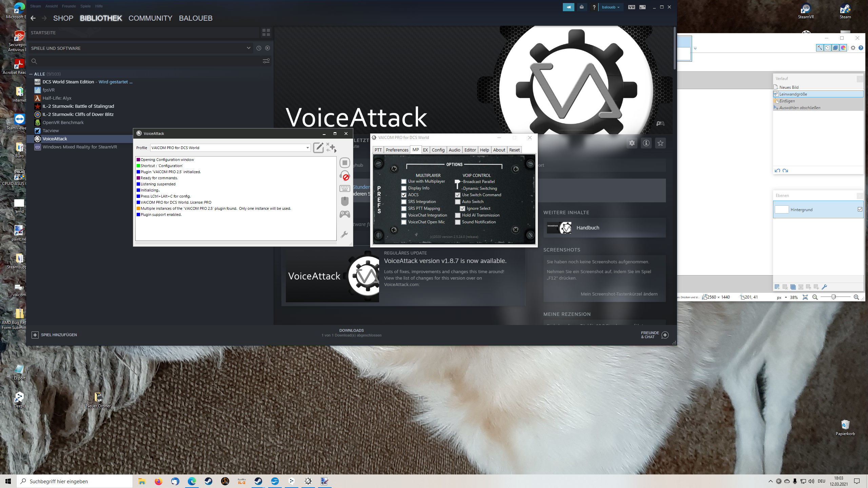Click Windows taskbar search box
Screen dimensions: 868x488
(x=75, y=481)
